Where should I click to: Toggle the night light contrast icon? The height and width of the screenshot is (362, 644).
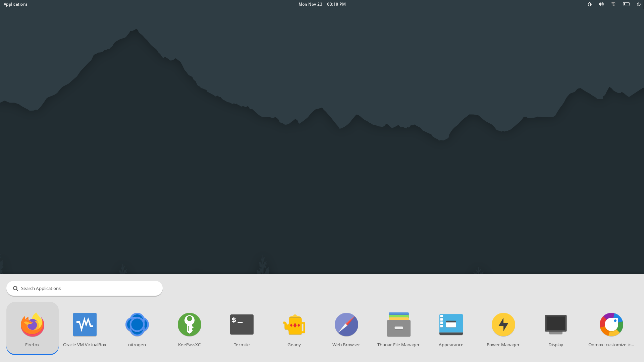click(x=590, y=4)
